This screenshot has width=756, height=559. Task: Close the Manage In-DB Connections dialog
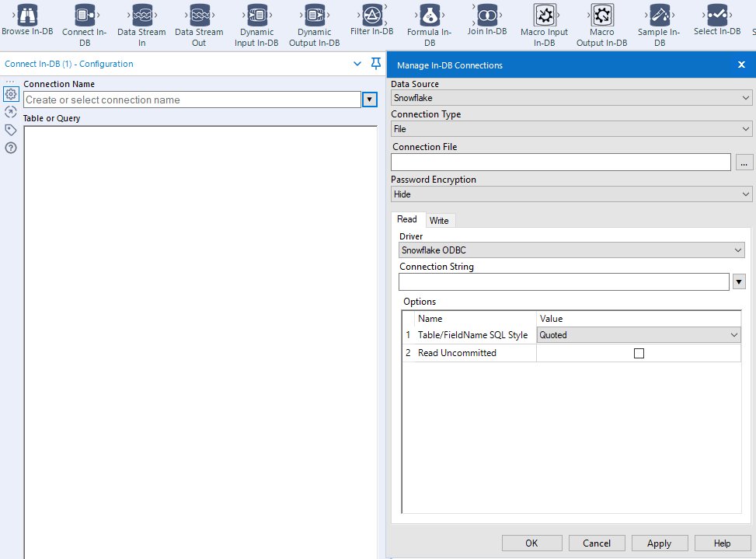click(741, 65)
